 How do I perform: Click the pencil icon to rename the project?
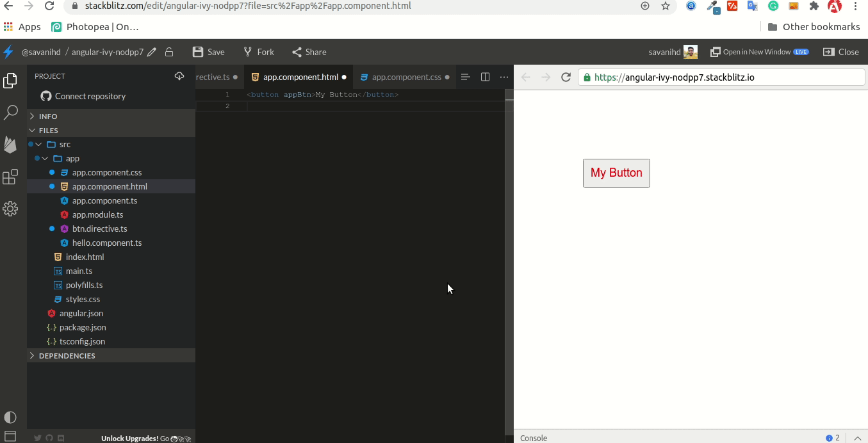coord(152,52)
